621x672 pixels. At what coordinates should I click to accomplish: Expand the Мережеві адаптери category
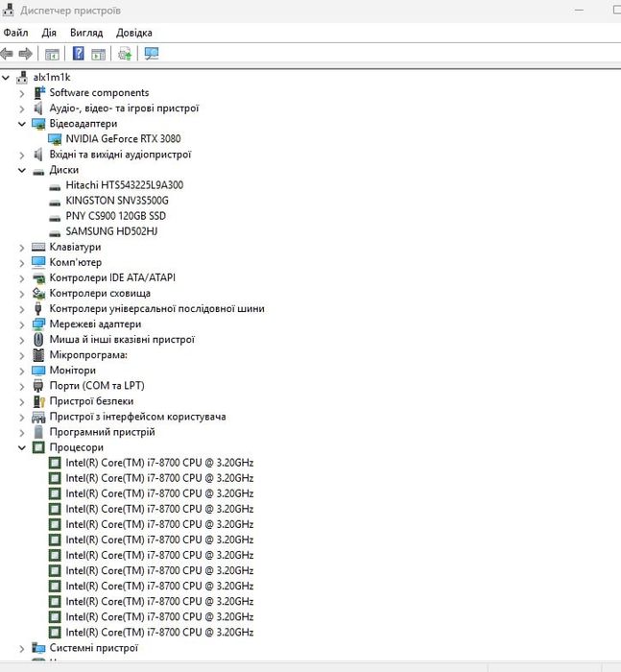tap(22, 324)
